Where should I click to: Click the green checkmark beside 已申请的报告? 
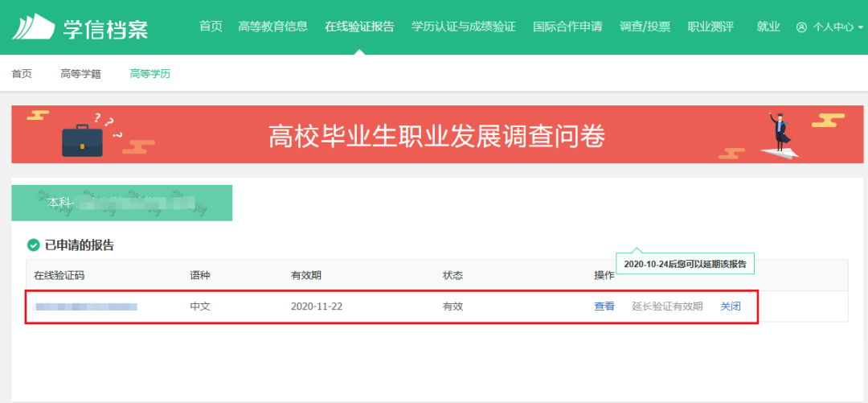coord(33,245)
